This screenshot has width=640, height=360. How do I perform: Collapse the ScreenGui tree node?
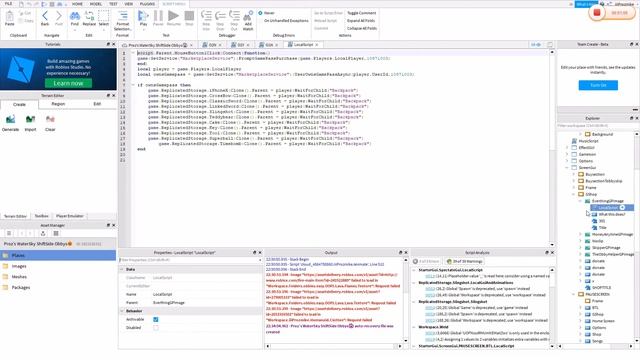point(567,167)
